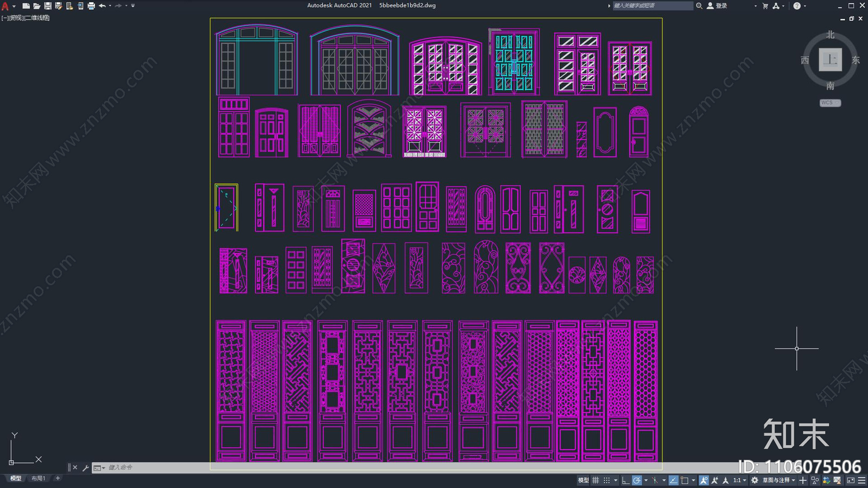The width and height of the screenshot is (868, 488).
Task: Click the Open file folder icon
Action: point(36,6)
